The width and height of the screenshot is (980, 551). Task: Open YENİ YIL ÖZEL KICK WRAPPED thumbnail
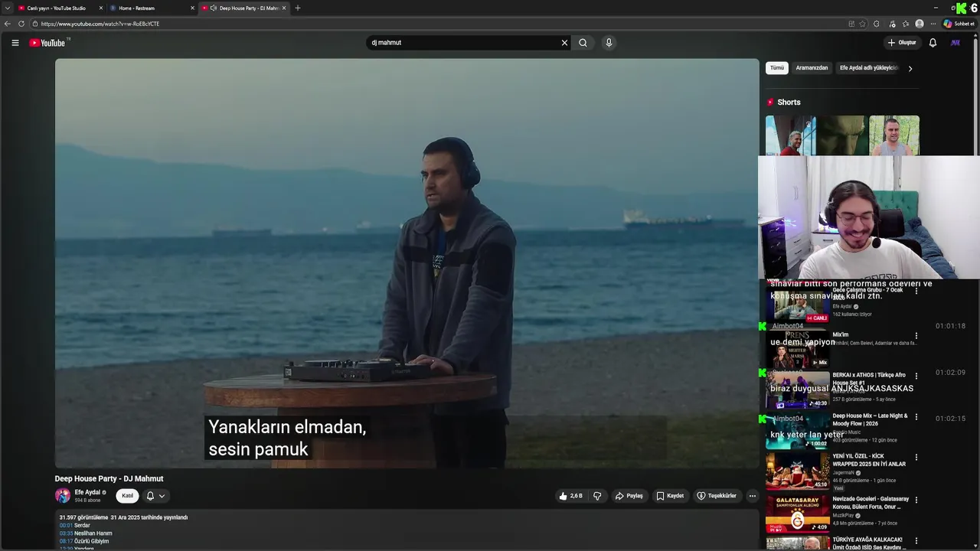coord(798,471)
